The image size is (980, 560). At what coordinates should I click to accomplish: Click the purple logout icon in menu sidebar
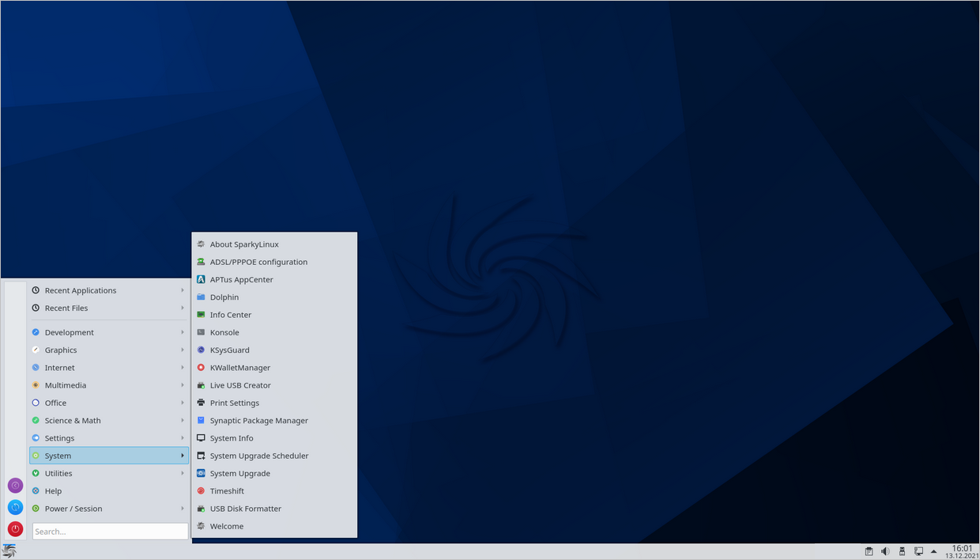(15, 486)
